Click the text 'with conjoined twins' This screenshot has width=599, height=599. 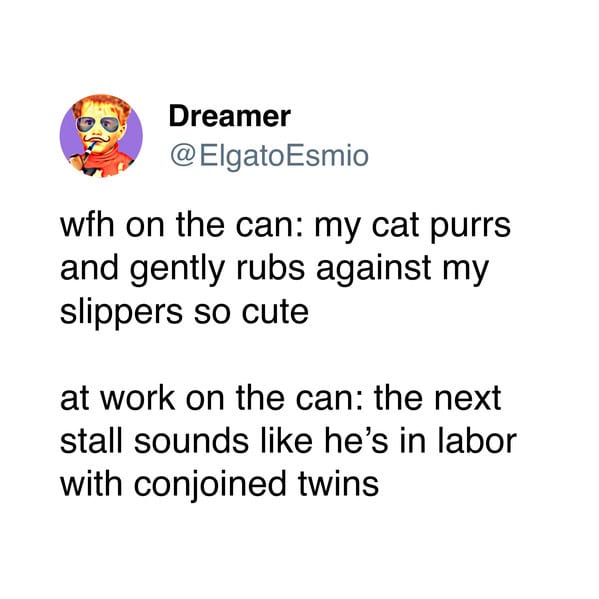[219, 484]
